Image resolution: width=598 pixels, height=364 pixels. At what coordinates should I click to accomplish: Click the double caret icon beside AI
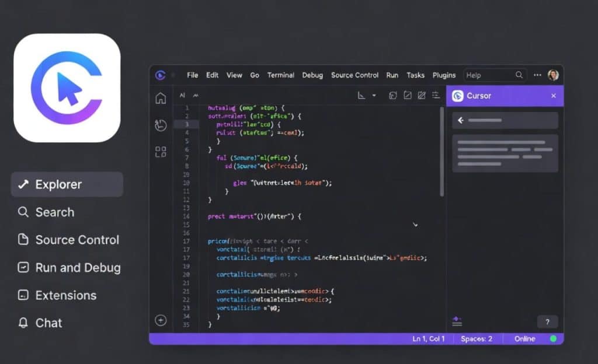pyautogui.click(x=196, y=96)
